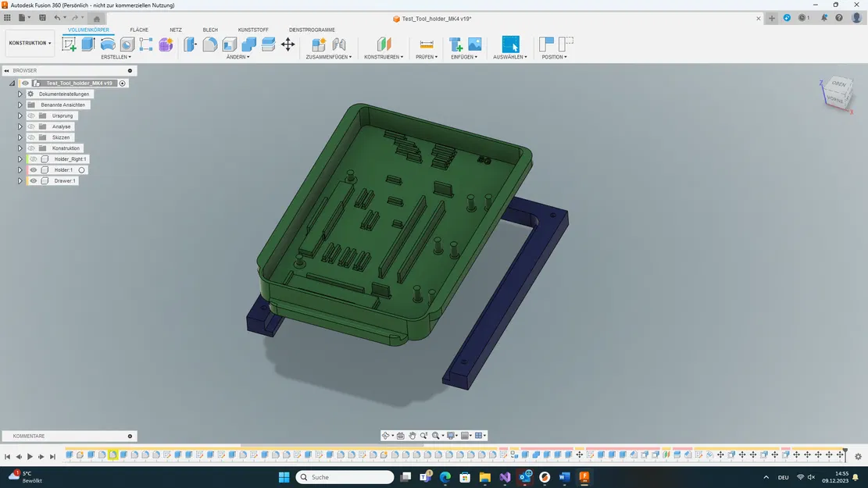Expand the Ursprung folder
This screenshot has width=868, height=488.
pos(20,116)
